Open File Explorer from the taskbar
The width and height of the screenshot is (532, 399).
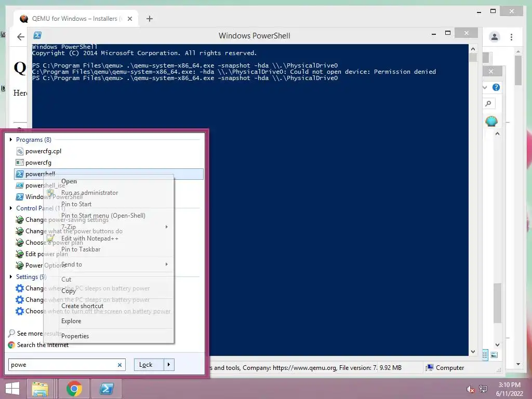coord(40,389)
